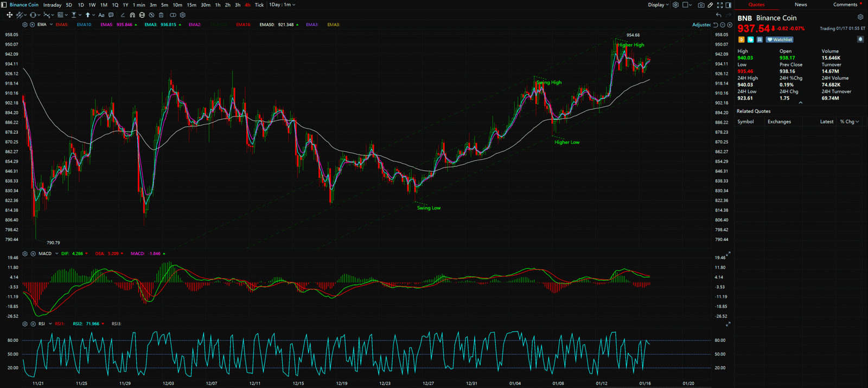The image size is (868, 388).
Task: Open MACD indicator settings gear
Action: [x=25, y=254]
